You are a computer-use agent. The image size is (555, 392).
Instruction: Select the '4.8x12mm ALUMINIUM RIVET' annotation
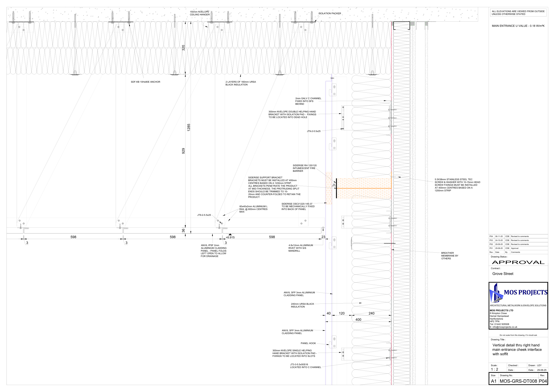[x=301, y=248]
